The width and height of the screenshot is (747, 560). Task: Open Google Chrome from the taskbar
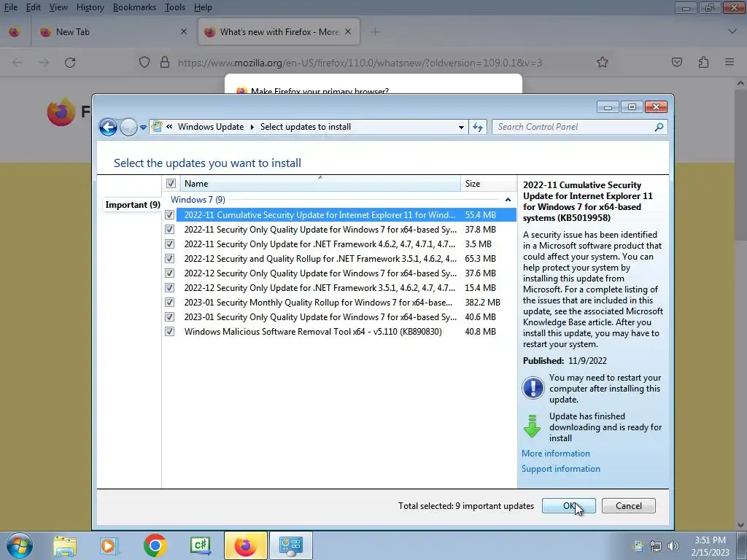coord(155,545)
